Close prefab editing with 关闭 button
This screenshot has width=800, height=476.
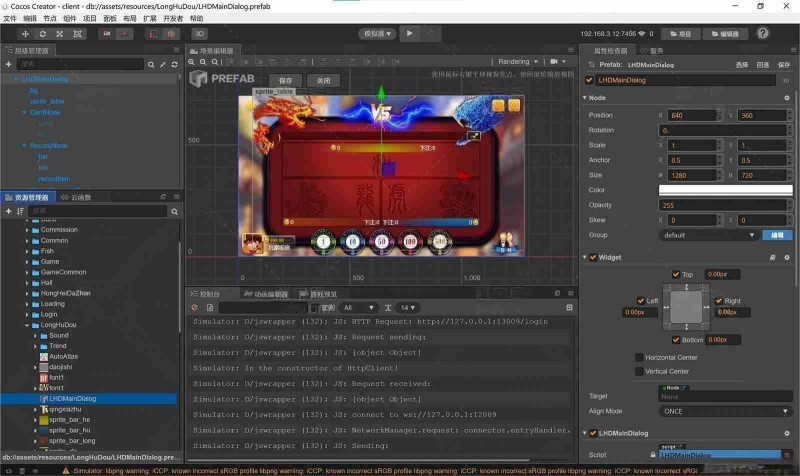323,81
